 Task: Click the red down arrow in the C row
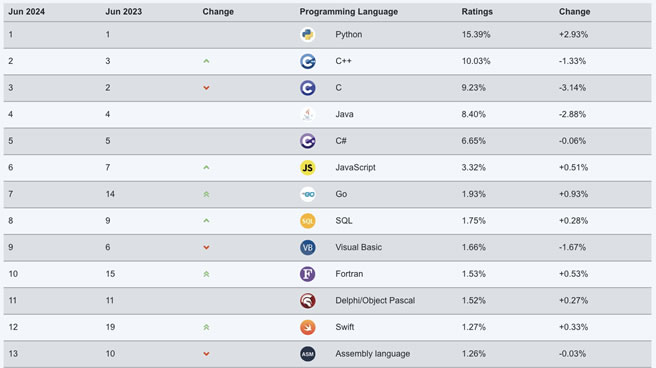click(x=206, y=88)
